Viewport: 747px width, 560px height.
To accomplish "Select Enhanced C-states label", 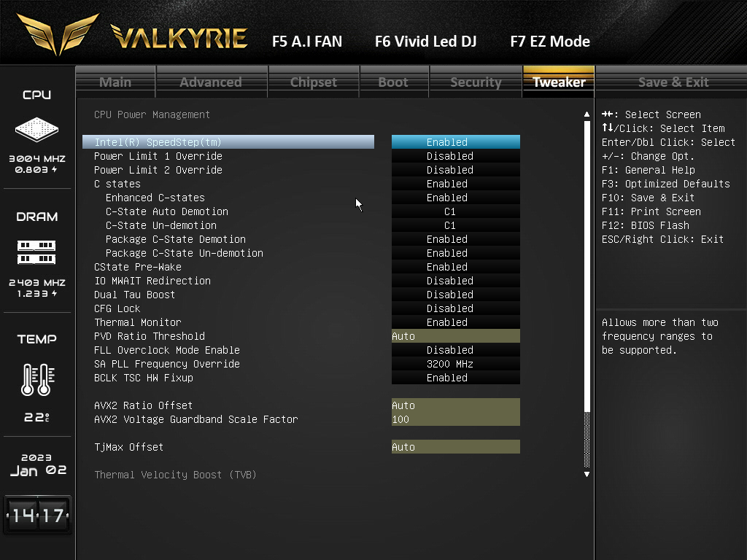I will coord(155,197).
